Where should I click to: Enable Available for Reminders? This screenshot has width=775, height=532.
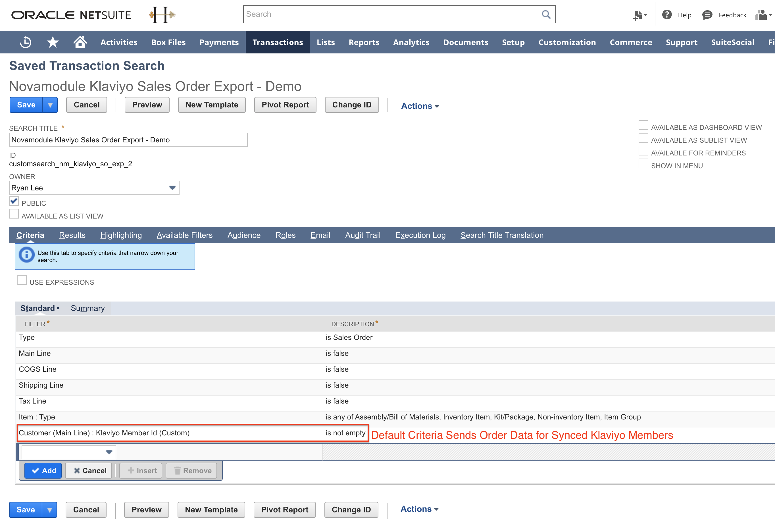[643, 151]
